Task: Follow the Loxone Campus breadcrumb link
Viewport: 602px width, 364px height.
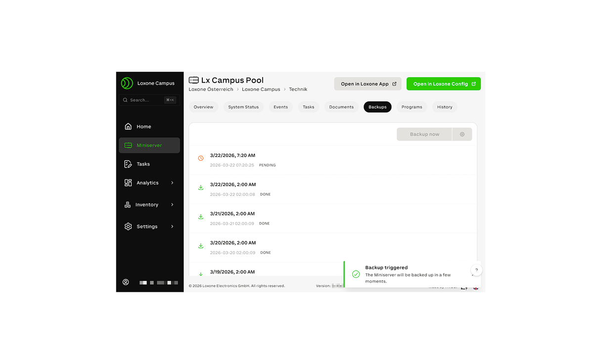Action: click(x=261, y=90)
